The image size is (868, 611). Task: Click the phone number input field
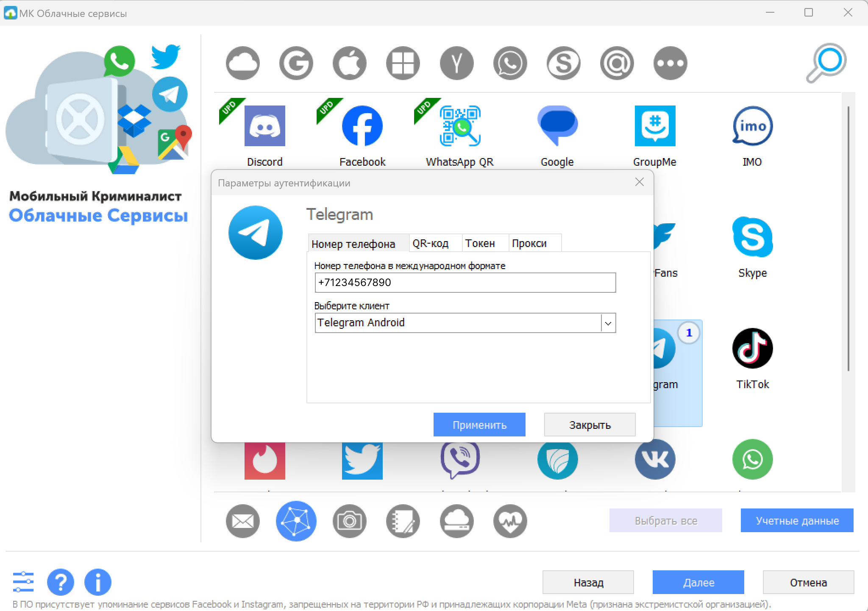[x=465, y=283]
